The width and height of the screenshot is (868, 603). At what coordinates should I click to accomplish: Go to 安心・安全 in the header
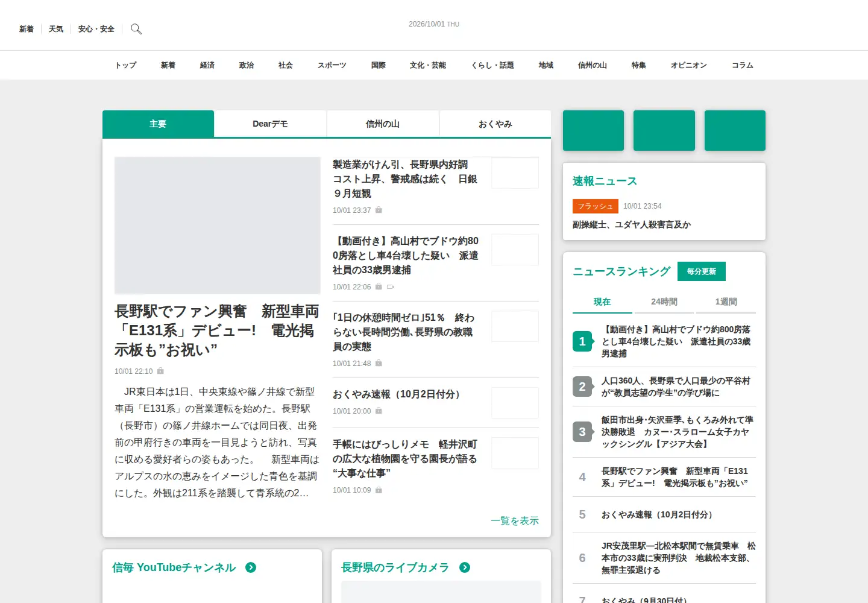click(x=96, y=29)
